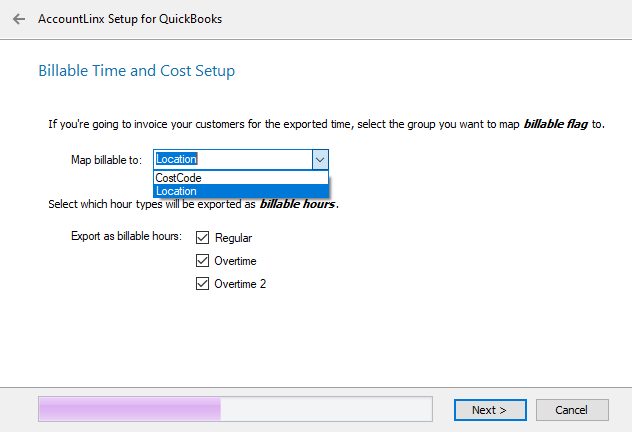Click the AccountLinx Setup for QuickBooks title

130,19
